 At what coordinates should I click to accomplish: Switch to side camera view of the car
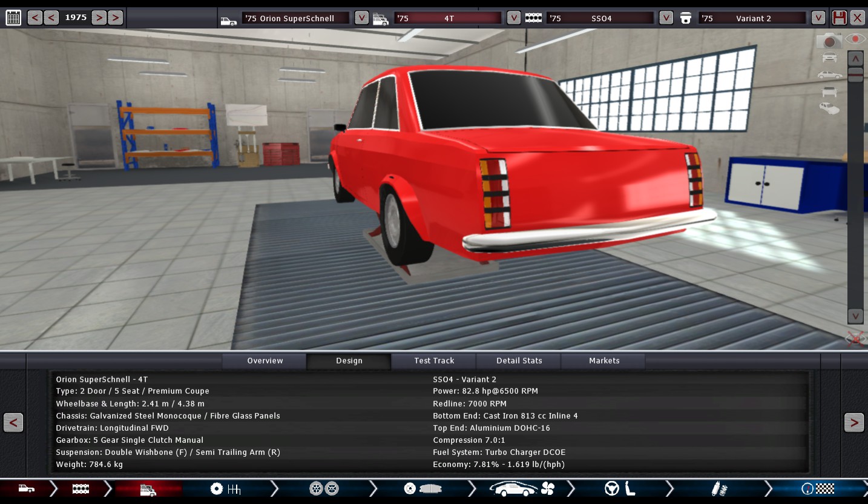point(829,75)
